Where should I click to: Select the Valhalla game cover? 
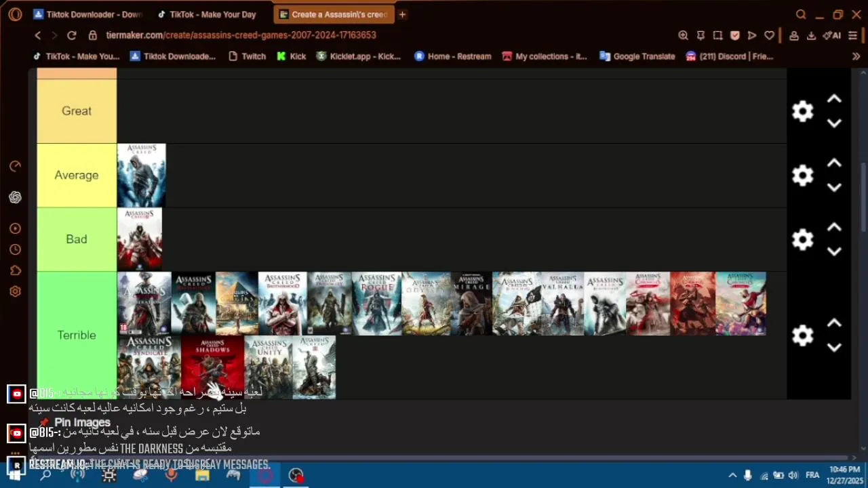pos(563,304)
